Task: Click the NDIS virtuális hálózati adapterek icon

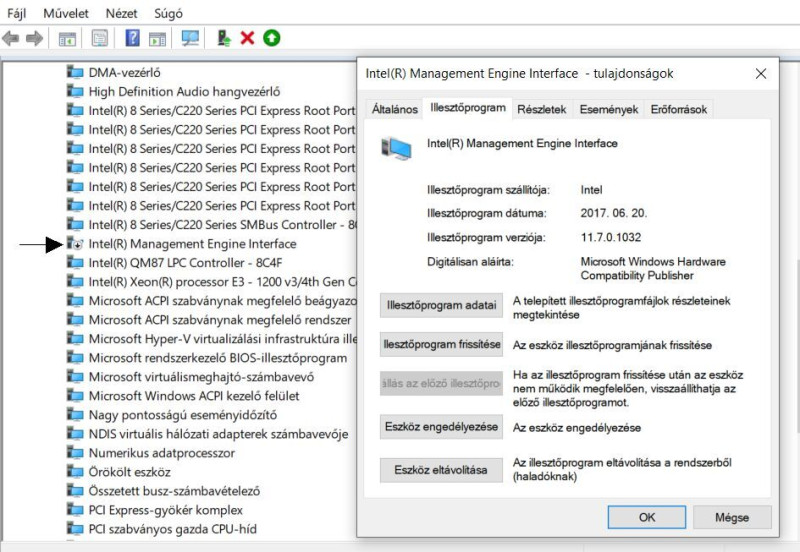Action: (x=75, y=434)
